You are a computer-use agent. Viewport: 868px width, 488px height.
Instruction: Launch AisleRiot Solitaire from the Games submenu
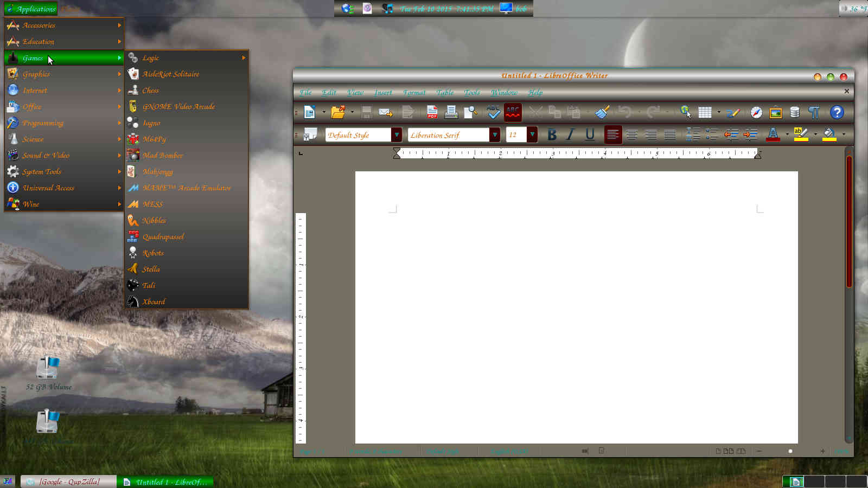click(x=187, y=74)
